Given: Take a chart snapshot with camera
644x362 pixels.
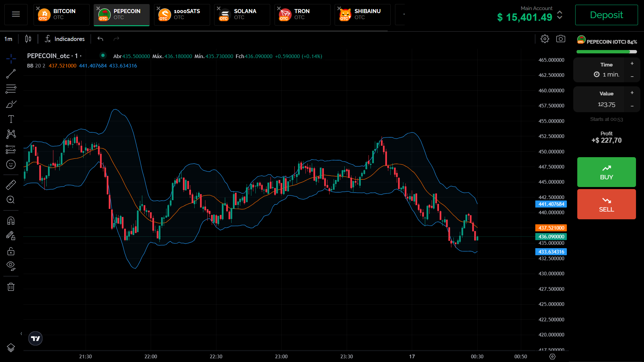Looking at the screenshot, I should coord(560,39).
